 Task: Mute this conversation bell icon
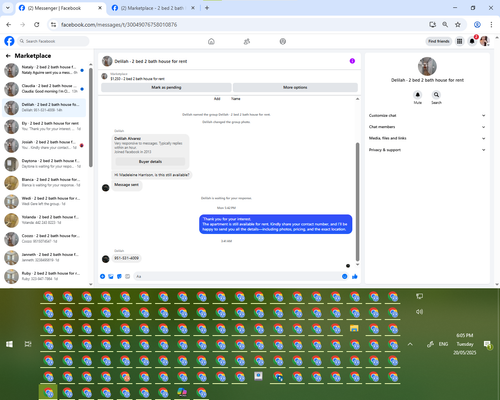(418, 95)
